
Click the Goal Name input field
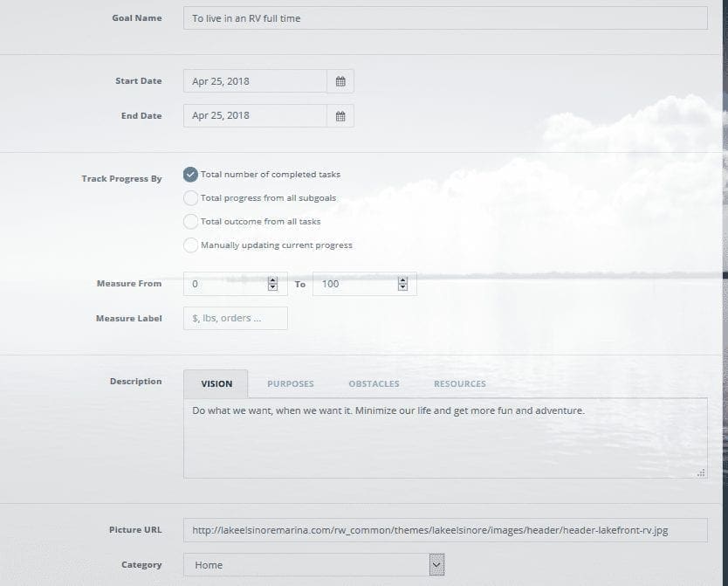(x=445, y=18)
